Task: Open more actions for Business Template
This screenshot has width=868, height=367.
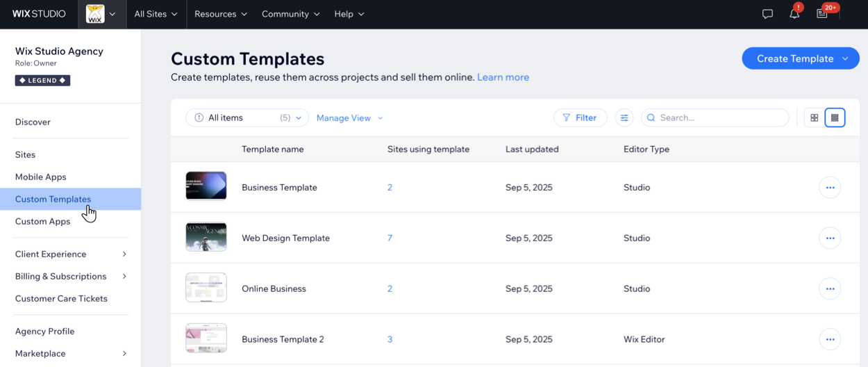Action: click(x=830, y=188)
